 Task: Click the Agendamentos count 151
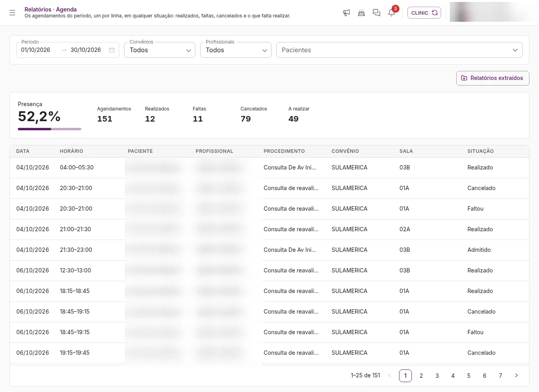105,119
